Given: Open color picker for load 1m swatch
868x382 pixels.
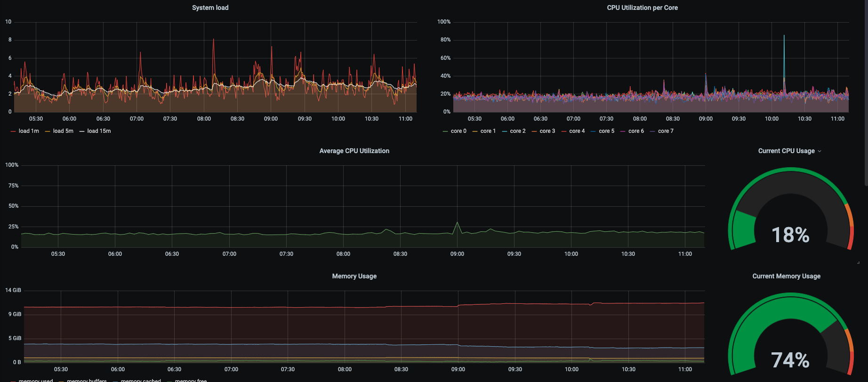Looking at the screenshot, I should 13,131.
